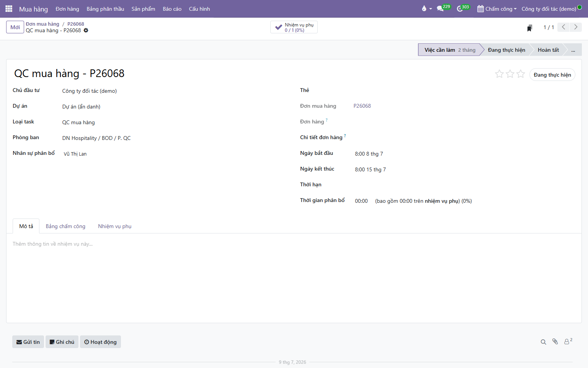Click the Ghi chú button
Screen dimensions: 588x368
pos(62,342)
